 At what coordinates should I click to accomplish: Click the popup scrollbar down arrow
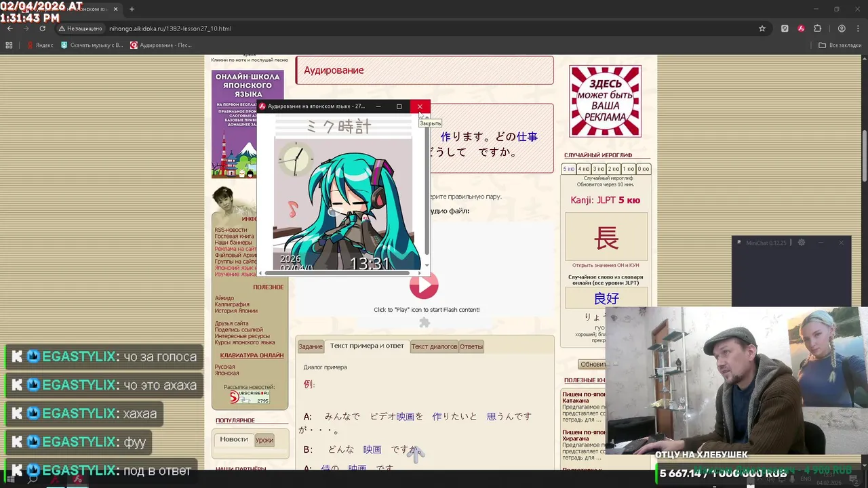pyautogui.click(x=427, y=265)
